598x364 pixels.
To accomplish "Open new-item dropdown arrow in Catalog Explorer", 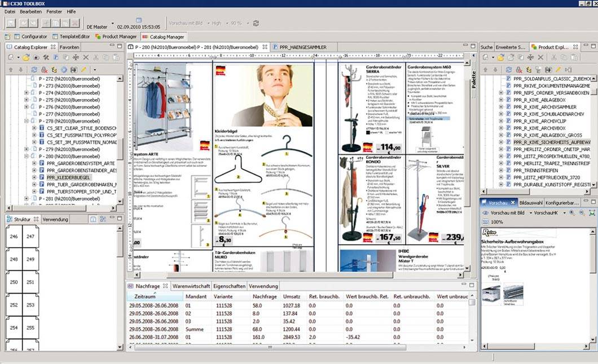I will coord(18,58).
